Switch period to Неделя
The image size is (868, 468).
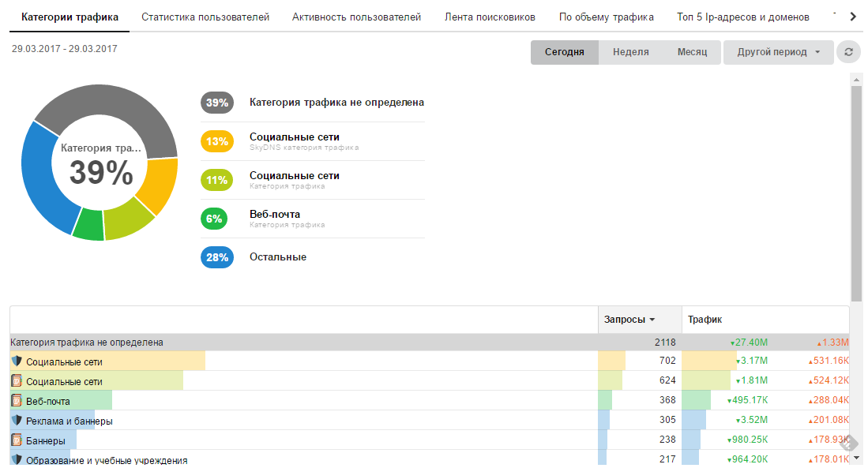pyautogui.click(x=630, y=52)
